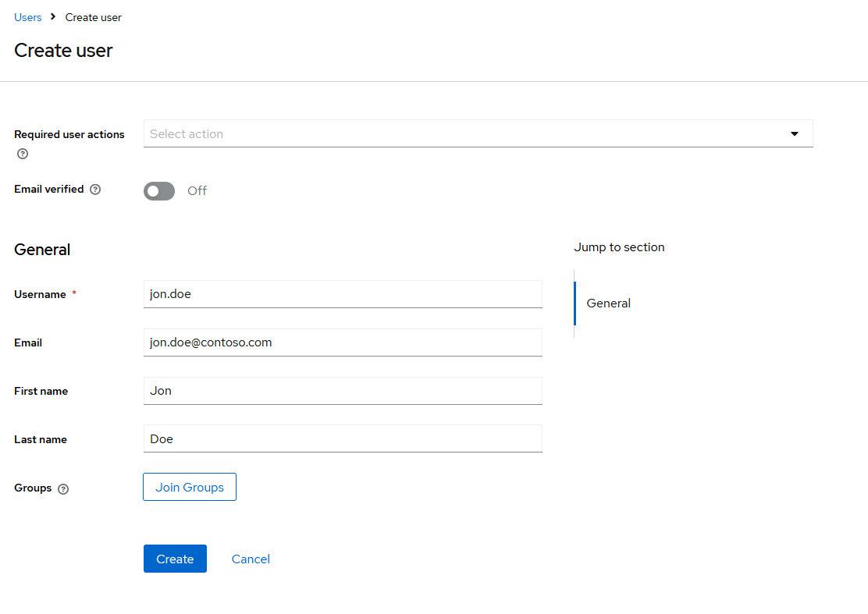Click the Required user actions help icon
Viewport: 868px width, 614px height.
point(23,154)
